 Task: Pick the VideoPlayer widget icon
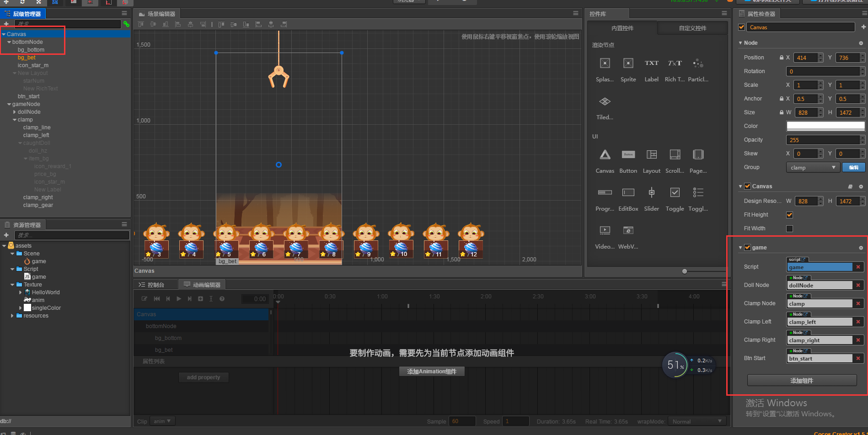pos(605,230)
